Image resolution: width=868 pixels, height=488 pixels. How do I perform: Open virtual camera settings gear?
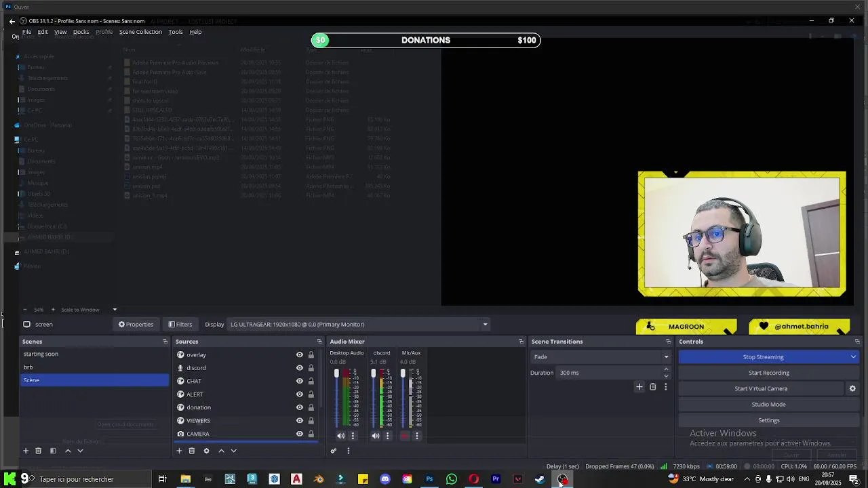(852, 388)
